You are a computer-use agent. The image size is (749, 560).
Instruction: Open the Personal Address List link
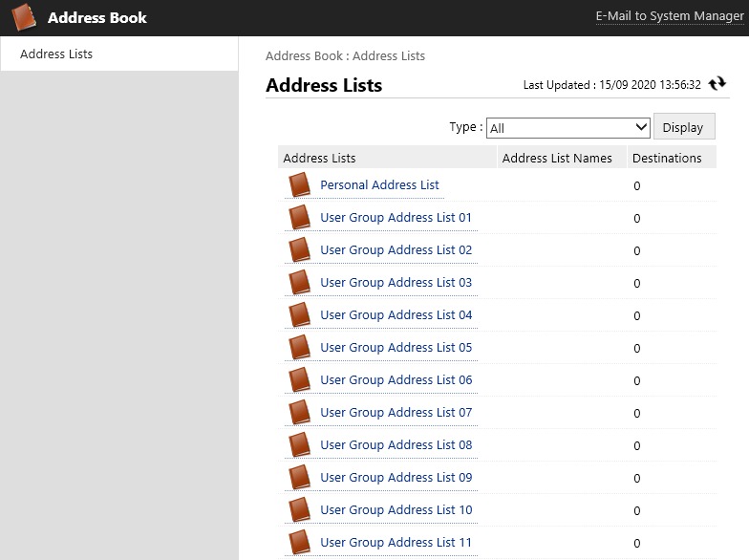379,185
